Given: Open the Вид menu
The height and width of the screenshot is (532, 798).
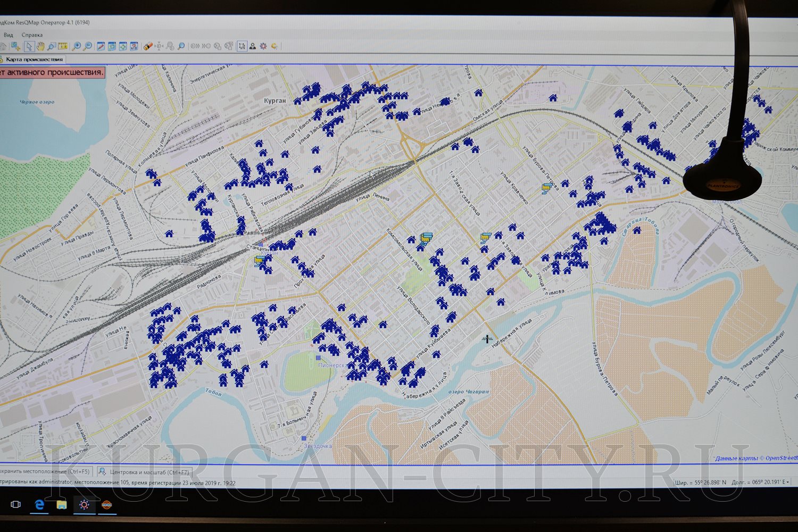Looking at the screenshot, I should 9,35.
